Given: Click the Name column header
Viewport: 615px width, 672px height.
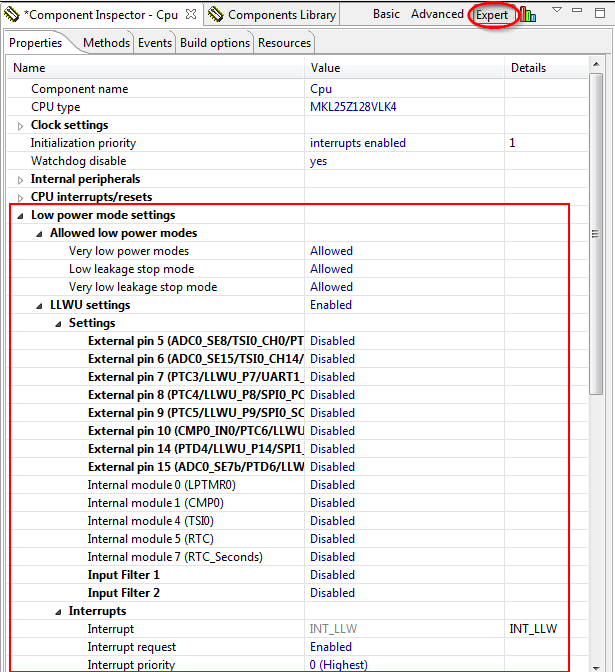Looking at the screenshot, I should 156,68.
